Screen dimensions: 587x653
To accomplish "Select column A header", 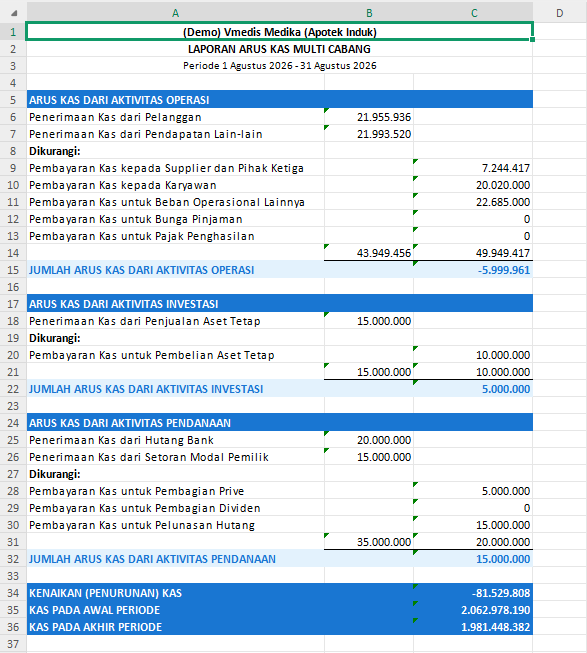I will [175, 13].
